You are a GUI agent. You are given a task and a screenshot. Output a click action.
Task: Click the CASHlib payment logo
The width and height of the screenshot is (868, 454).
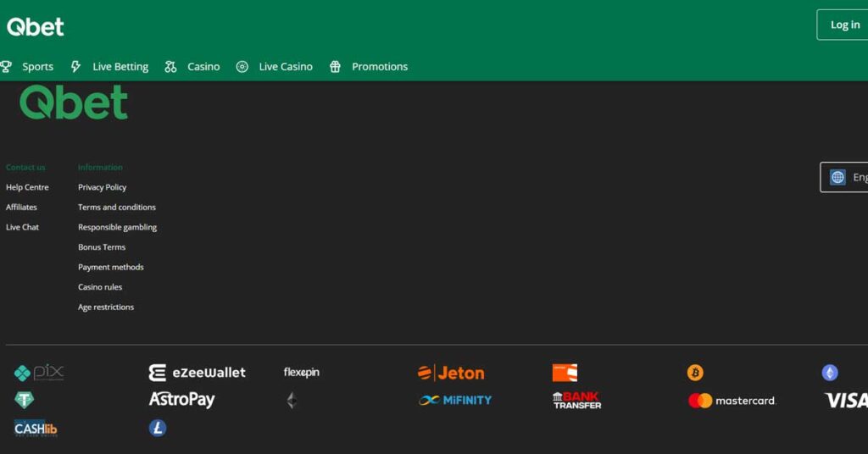tap(36, 429)
